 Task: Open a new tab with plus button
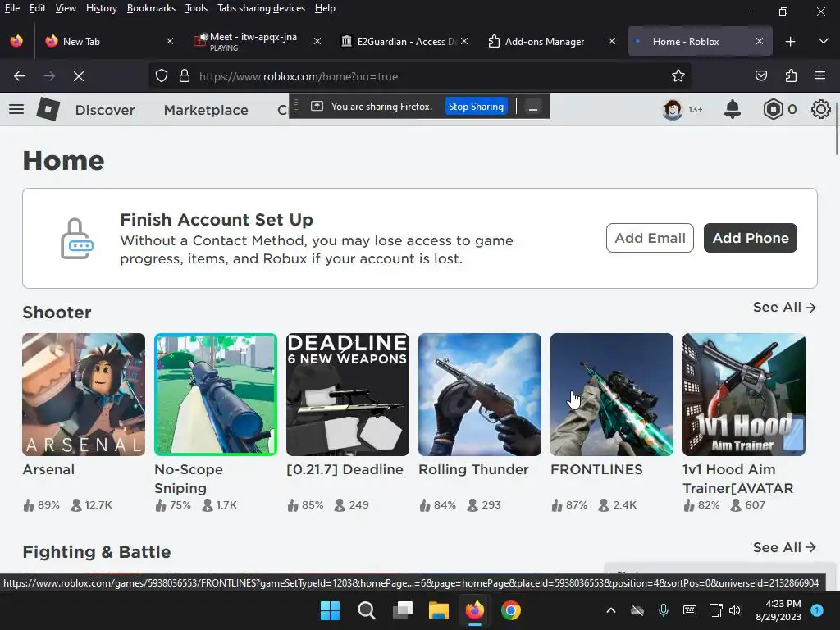[790, 41]
